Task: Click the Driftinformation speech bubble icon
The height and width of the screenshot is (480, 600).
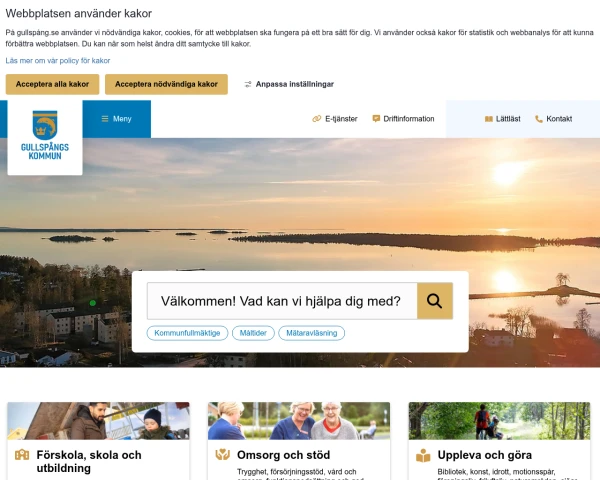Action: point(376,119)
